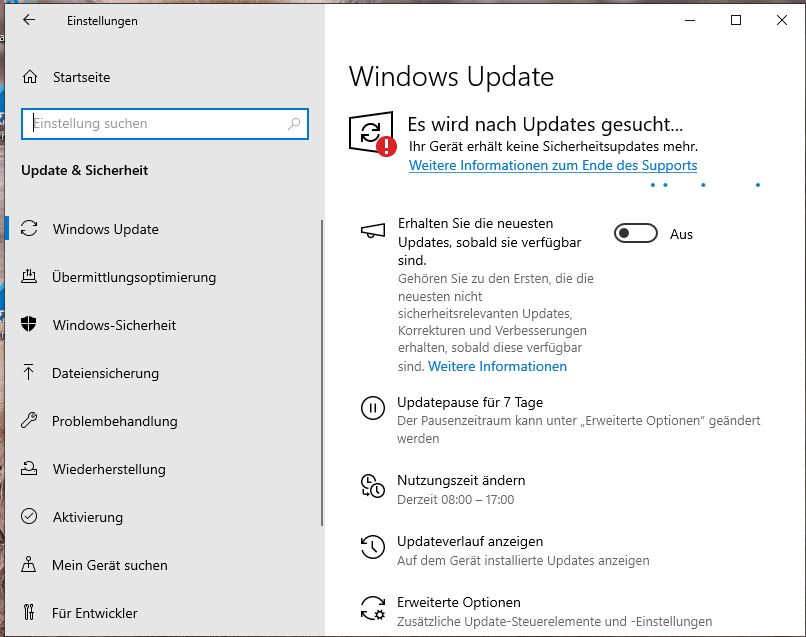Open Startseite home icon

pos(30,77)
